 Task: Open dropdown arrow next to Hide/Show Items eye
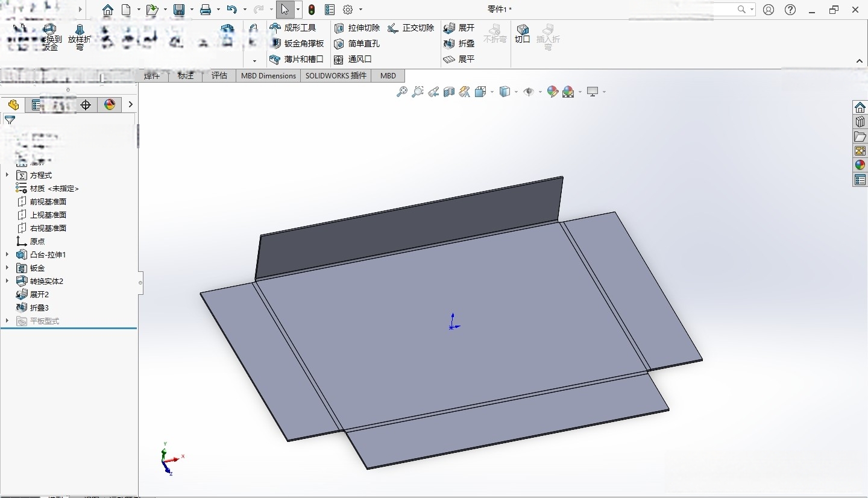[x=540, y=92]
